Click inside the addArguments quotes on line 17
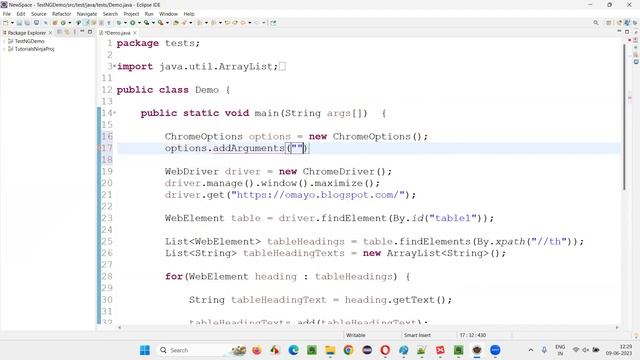This screenshot has width=640, height=360. [297, 148]
